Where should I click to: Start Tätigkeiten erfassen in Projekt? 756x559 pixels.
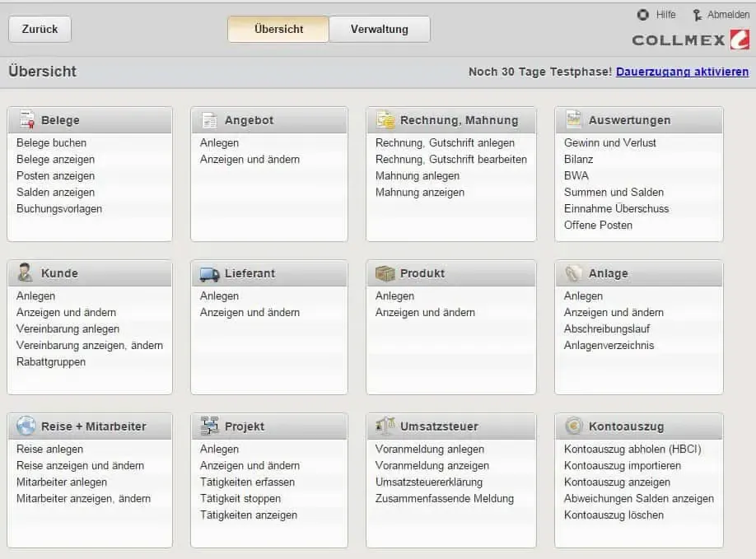pos(247,482)
